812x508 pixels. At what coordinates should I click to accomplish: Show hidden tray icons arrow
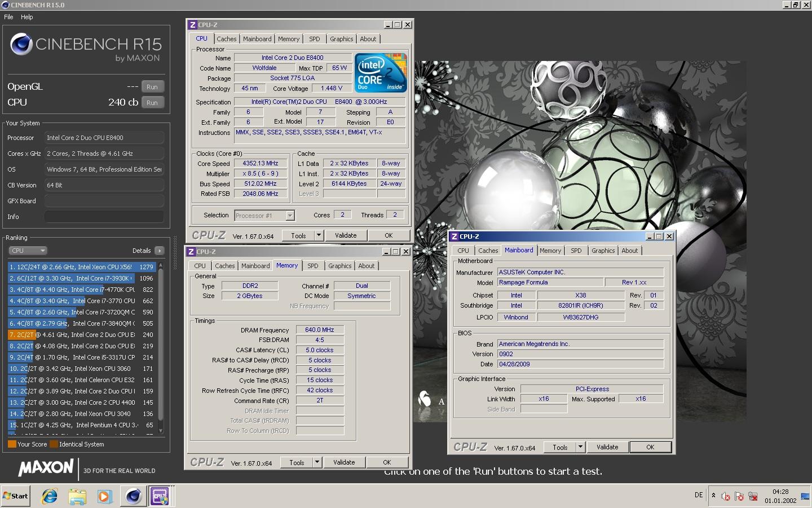coord(713,496)
